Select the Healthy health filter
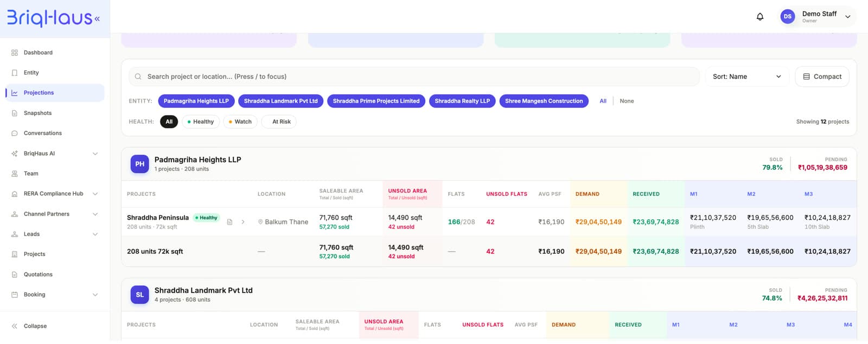Screen dimensions: 868x344 point(201,122)
